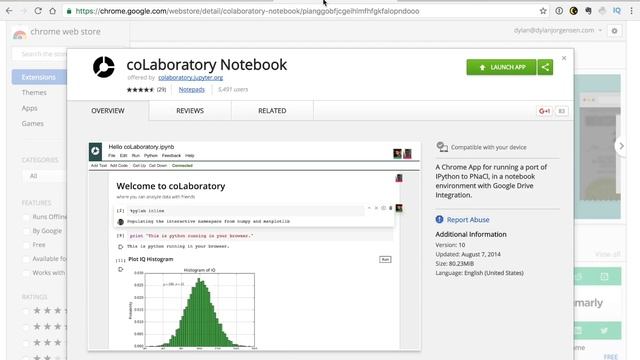Viewport: 640px width, 360px height.
Task: Click Report Abuse link
Action: click(468, 220)
